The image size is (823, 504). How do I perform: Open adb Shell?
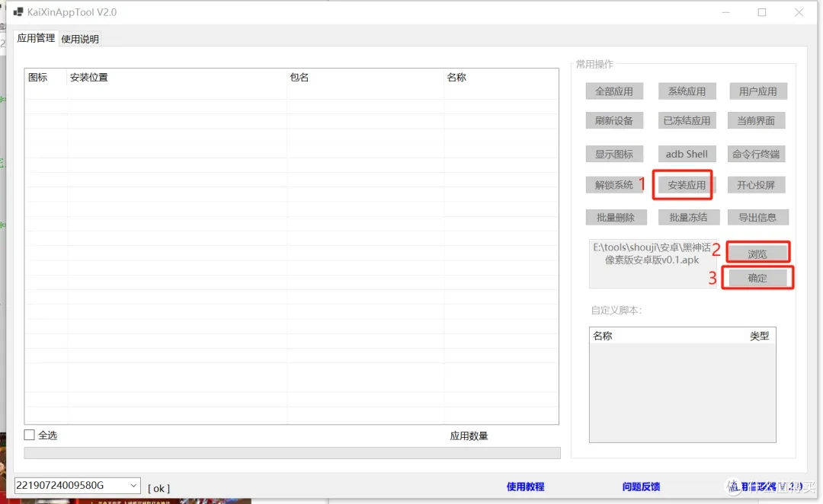click(x=687, y=155)
